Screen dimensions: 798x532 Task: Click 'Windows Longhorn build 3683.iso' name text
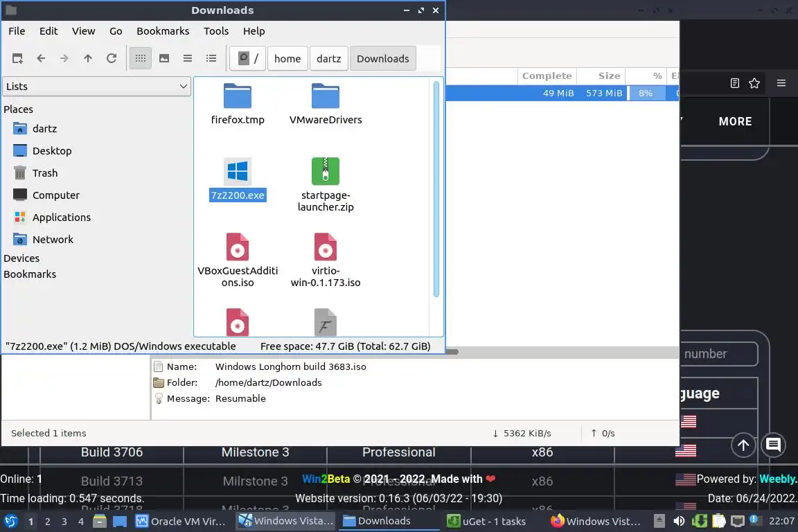tap(291, 367)
